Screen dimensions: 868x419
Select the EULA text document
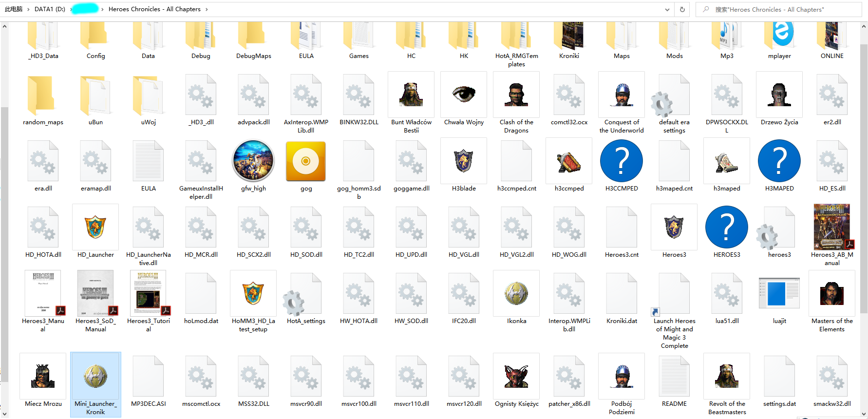click(x=148, y=161)
